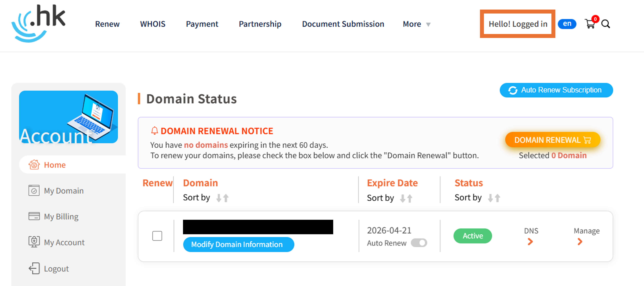Open My Billing from the sidebar
This screenshot has height=286, width=644.
tap(61, 217)
